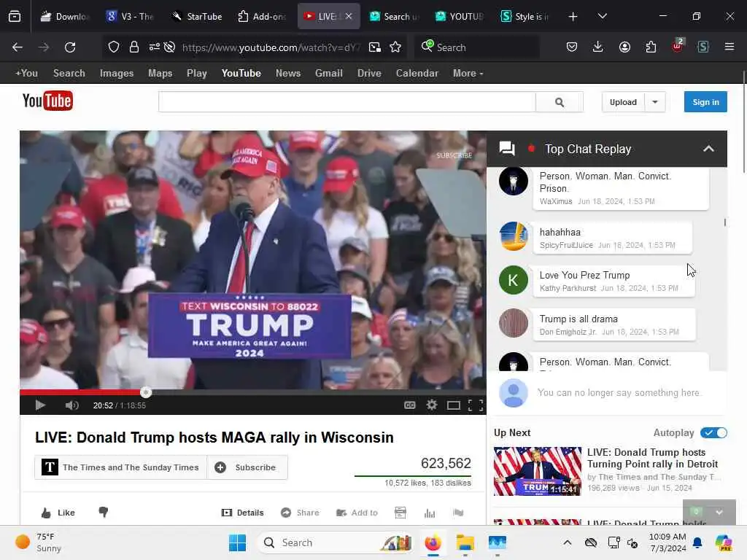Image resolution: width=747 pixels, height=560 pixels.
Task: Open the Windows Start menu
Action: pyautogui.click(x=237, y=542)
